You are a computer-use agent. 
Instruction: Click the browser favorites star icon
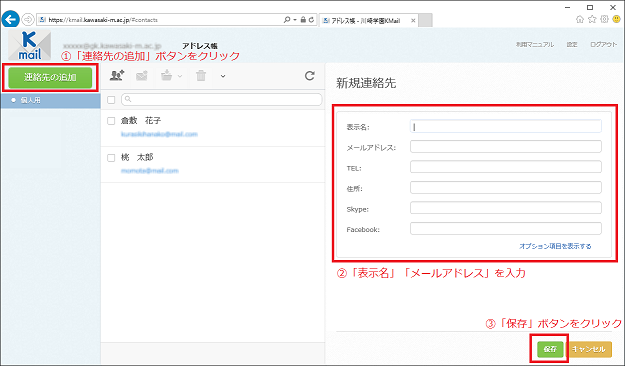point(592,19)
